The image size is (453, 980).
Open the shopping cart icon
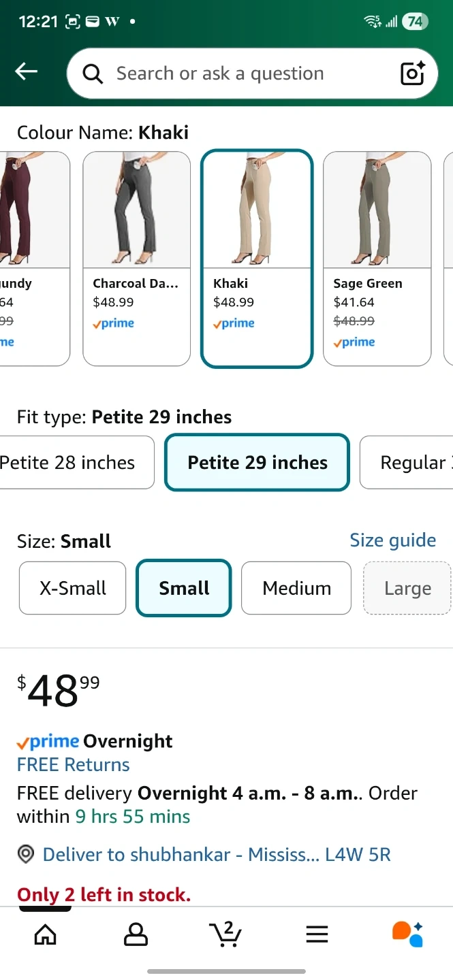tap(225, 934)
